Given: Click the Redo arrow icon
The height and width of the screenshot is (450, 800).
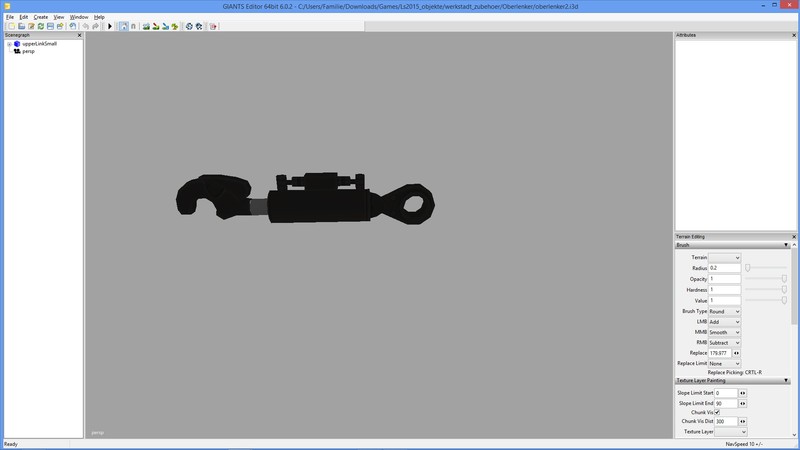Looking at the screenshot, I should click(95, 26).
